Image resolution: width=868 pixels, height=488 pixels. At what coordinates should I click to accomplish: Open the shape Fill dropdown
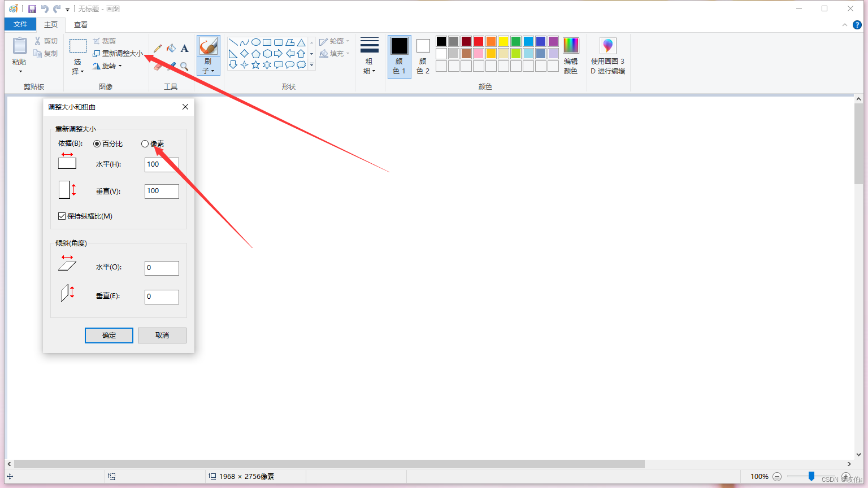(x=335, y=54)
